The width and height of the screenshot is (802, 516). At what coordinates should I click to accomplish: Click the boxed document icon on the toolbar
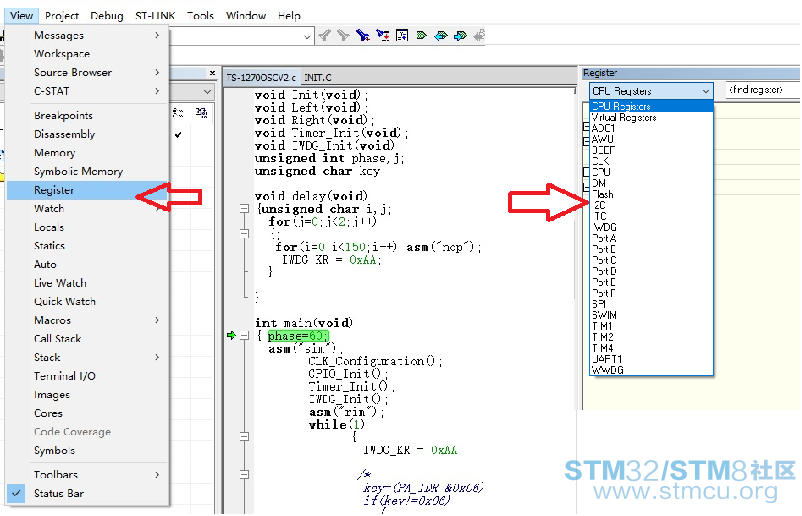pyautogui.click(x=402, y=35)
